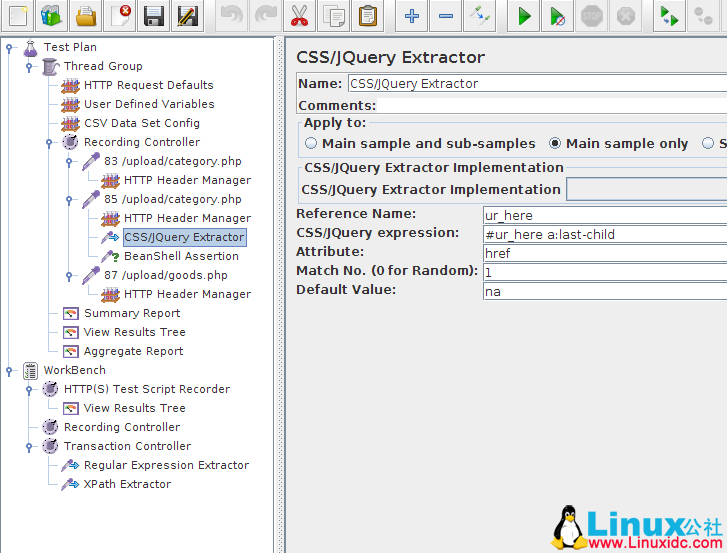Select XPath Extractor under Transaction Controller
This screenshot has height=553, width=727.
point(127,484)
